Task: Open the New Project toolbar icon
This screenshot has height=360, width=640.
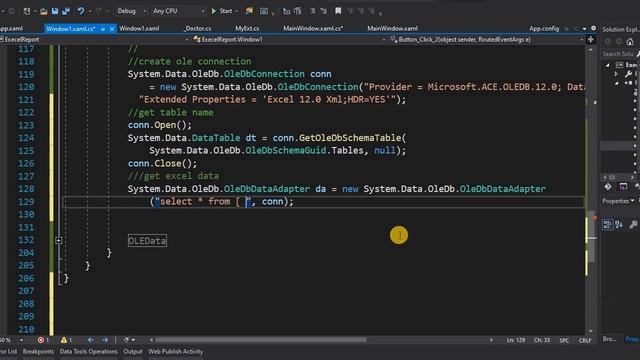Action: click(x=27, y=11)
